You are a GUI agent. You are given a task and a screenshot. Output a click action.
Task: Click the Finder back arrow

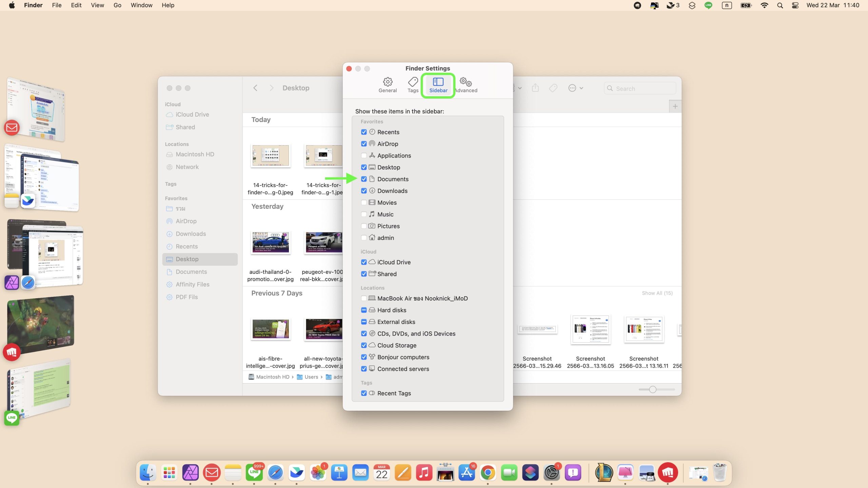pos(255,88)
